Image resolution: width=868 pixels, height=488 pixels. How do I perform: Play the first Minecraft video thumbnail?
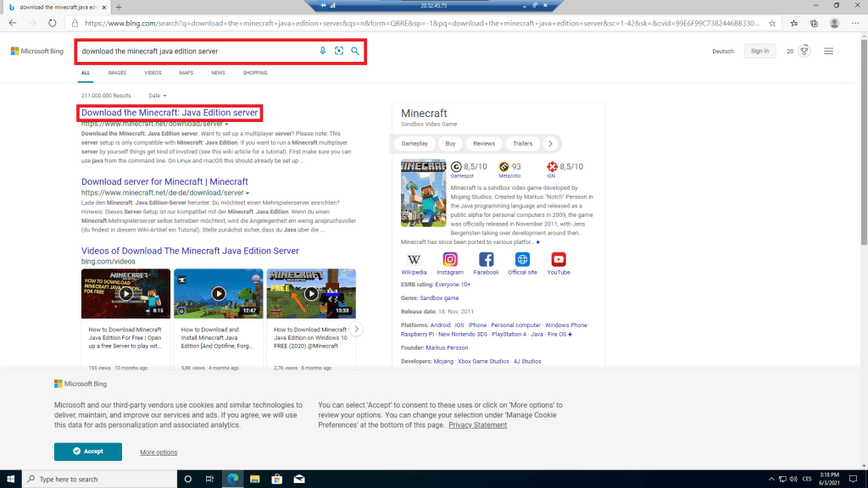point(125,294)
